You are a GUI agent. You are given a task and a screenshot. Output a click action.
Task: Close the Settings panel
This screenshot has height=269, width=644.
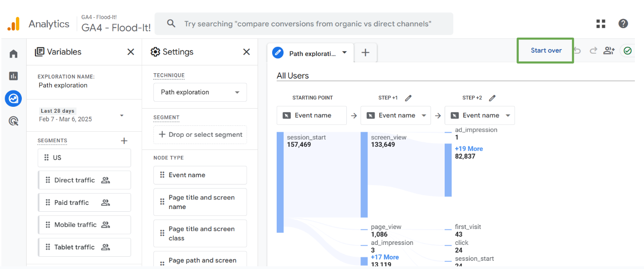pos(247,52)
